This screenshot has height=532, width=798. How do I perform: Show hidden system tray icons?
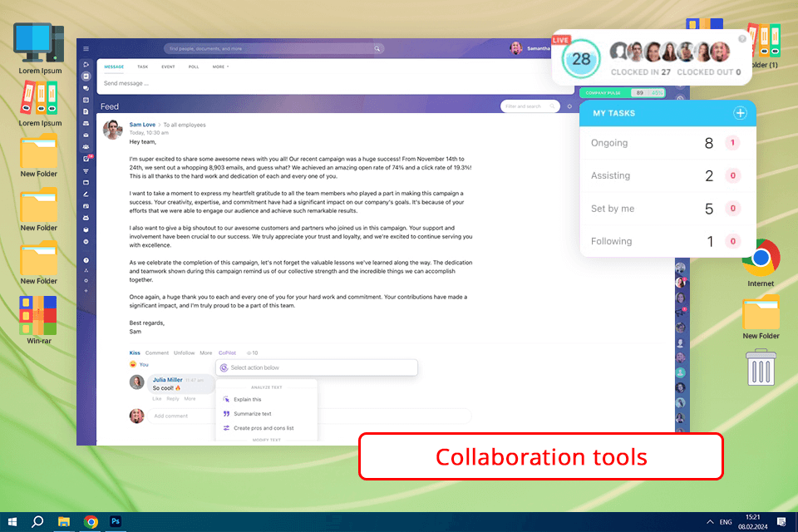click(709, 522)
